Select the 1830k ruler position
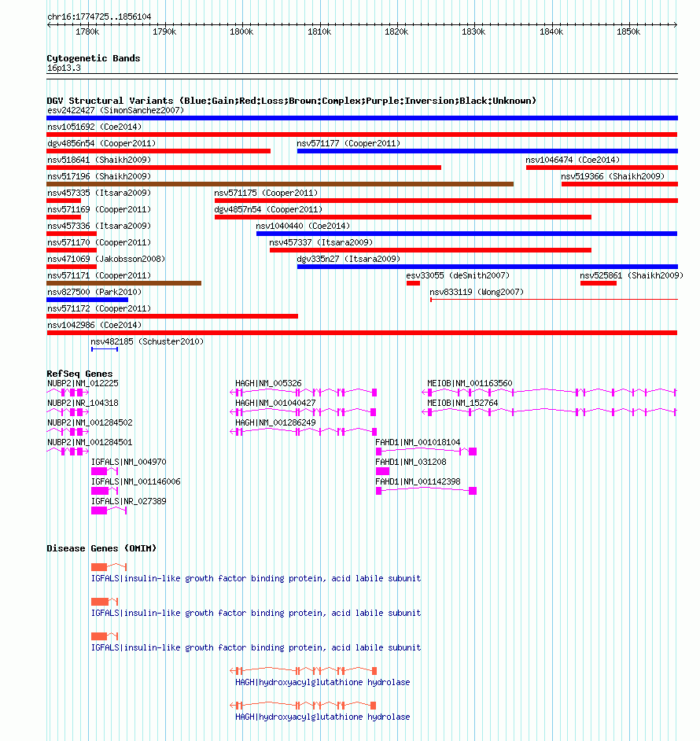The width and height of the screenshot is (700, 741). tap(473, 32)
